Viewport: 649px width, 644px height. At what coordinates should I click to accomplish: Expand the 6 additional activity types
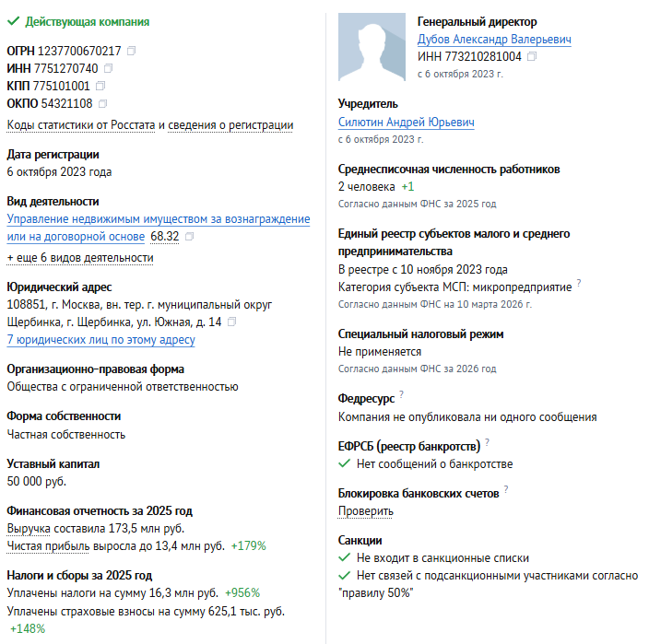coord(80,258)
